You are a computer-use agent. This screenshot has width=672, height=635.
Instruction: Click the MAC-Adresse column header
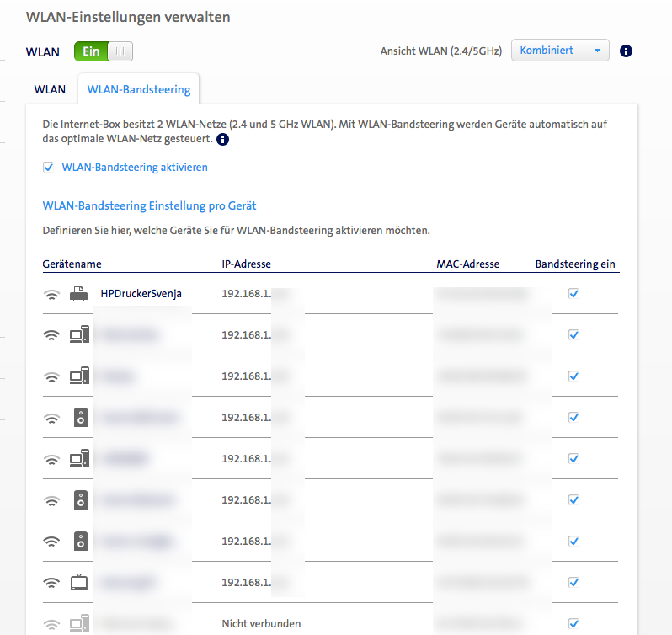click(468, 264)
